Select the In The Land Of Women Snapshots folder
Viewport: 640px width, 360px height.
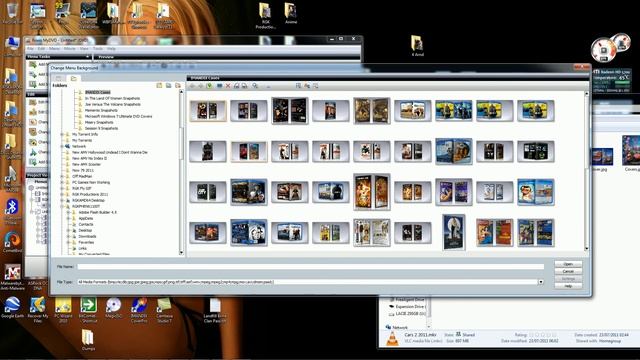112,98
